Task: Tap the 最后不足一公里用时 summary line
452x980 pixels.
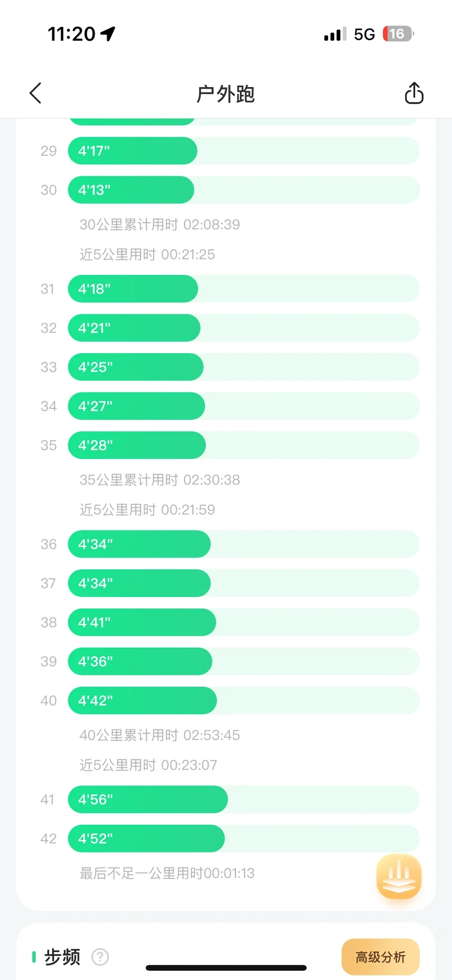Action: 167,873
